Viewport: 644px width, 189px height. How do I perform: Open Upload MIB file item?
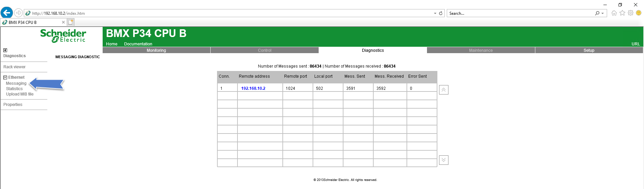pos(20,94)
